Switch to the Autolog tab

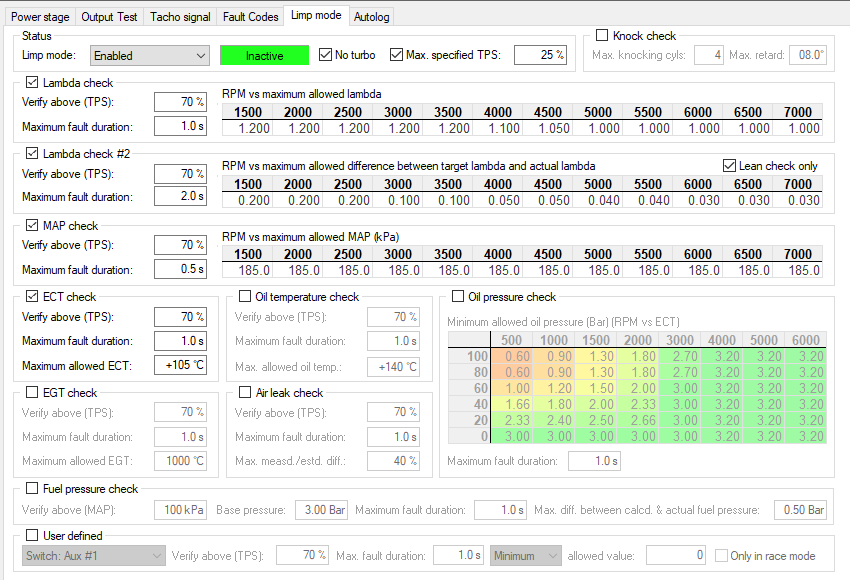(371, 17)
